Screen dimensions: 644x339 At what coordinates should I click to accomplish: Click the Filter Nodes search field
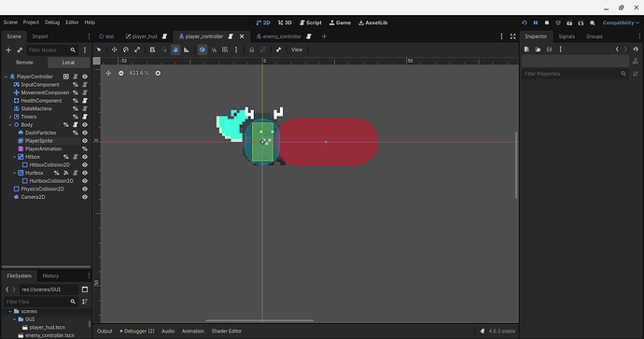pos(52,50)
